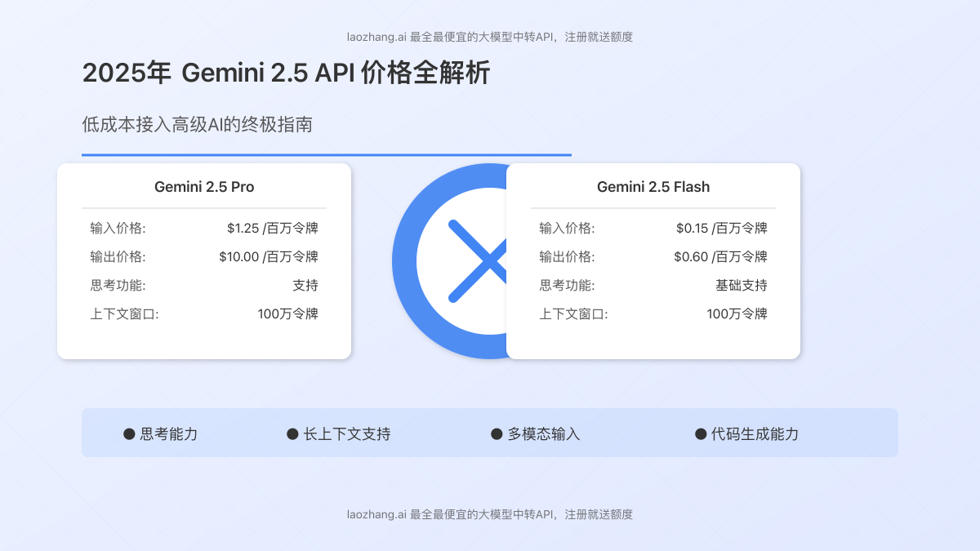
Task: Click the bullet dot beside 长上下文支持
Action: pos(292,434)
